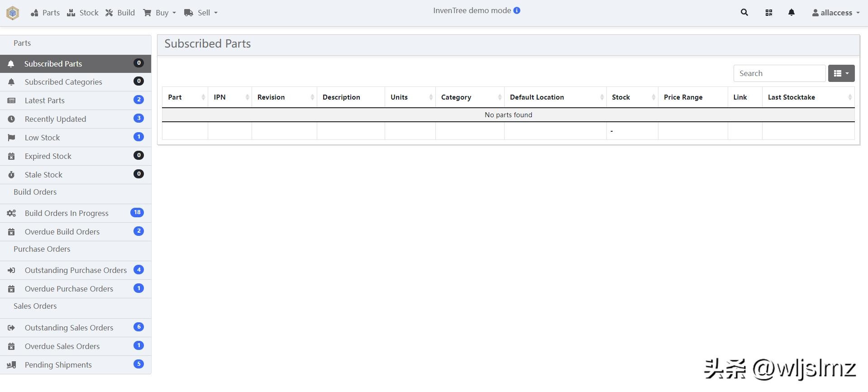Click the demo mode info icon

point(517,10)
